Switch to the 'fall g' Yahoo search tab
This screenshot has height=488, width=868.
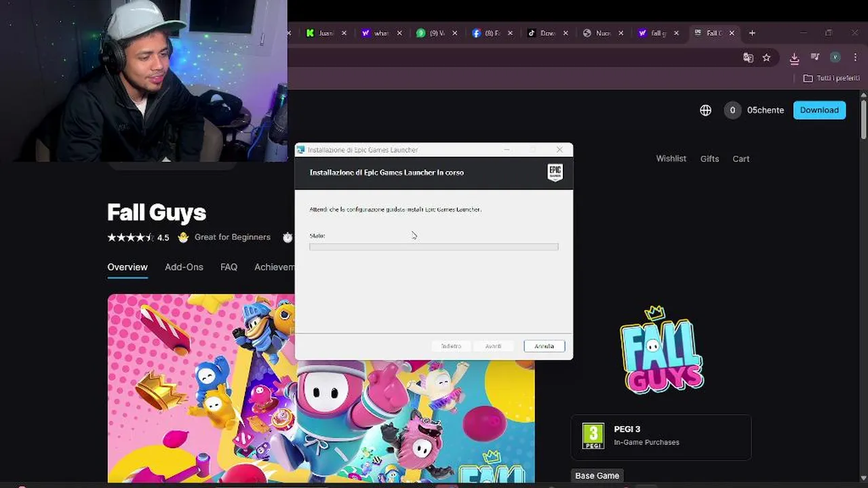[652, 33]
